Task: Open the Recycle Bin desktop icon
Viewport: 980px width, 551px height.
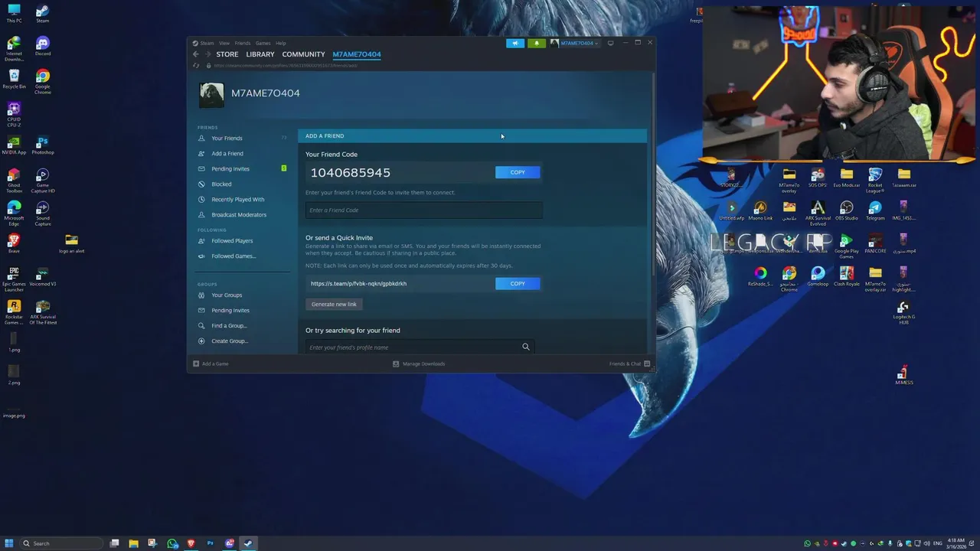Action: [14, 80]
